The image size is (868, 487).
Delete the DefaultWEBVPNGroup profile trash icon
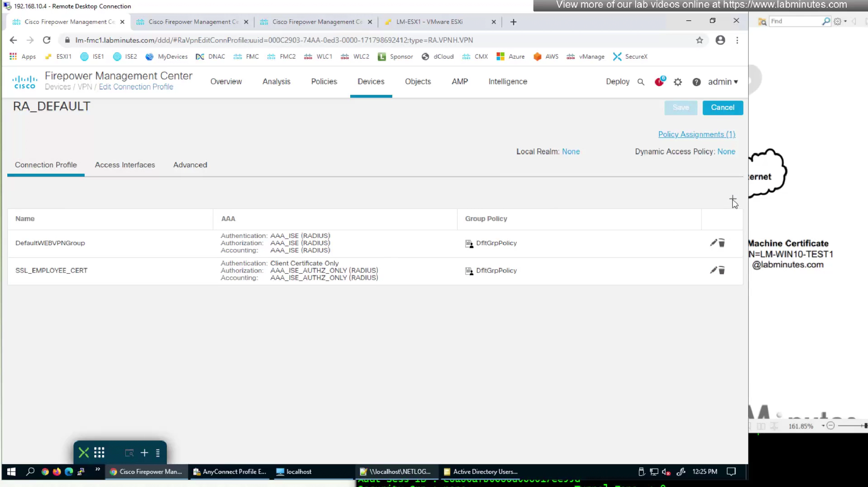[x=722, y=243]
